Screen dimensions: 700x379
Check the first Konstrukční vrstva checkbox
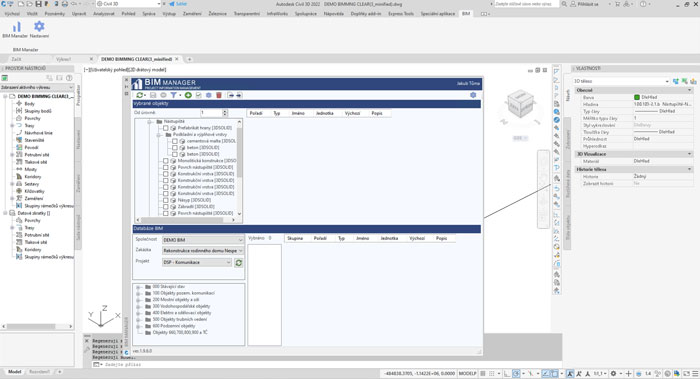166,174
